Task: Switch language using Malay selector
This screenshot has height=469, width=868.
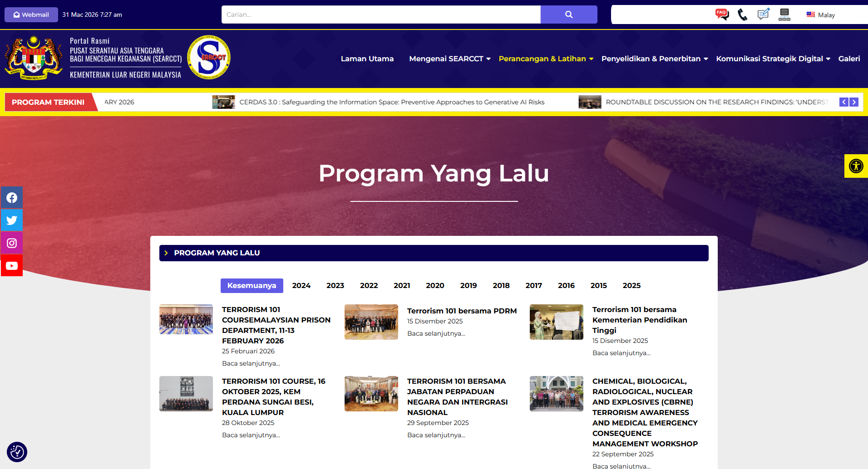Action: pyautogui.click(x=821, y=15)
